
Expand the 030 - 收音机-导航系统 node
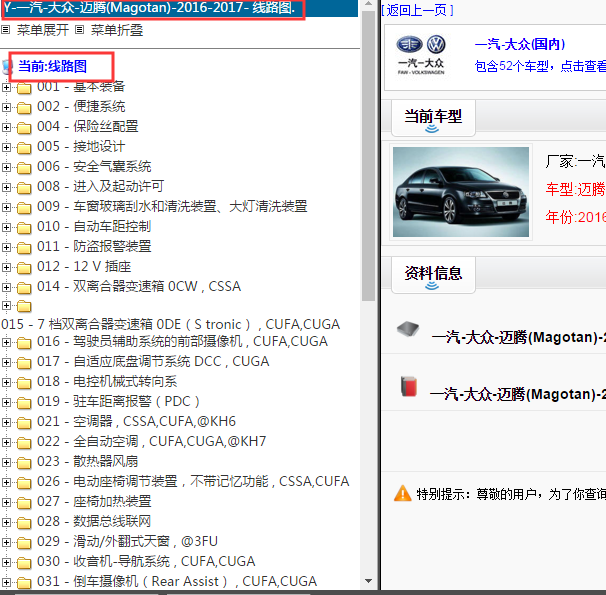pos(6,562)
